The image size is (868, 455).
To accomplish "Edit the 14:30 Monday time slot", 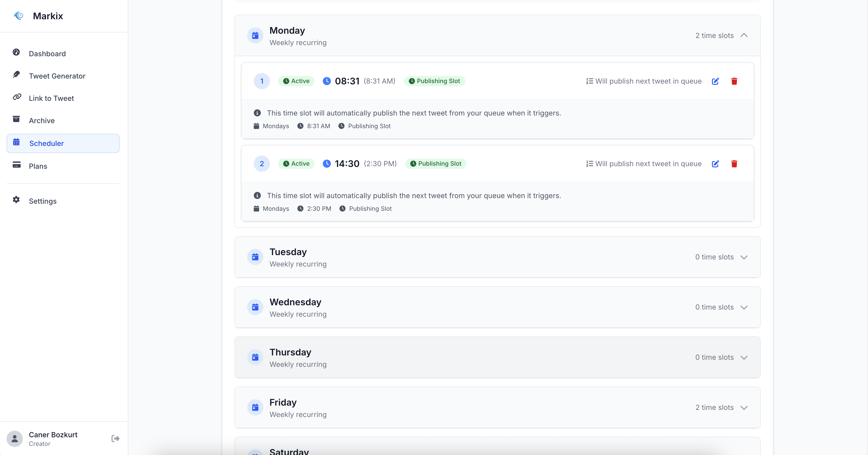I will 715,164.
